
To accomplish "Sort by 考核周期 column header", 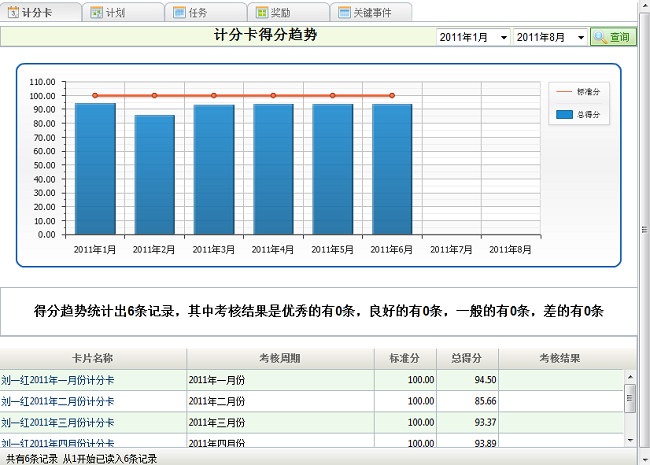I will tap(280, 358).
